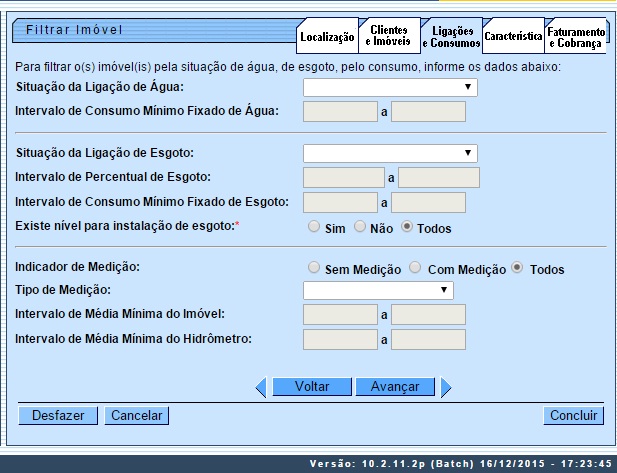Viewport: 617px width, 473px height.
Task: Click the Desfazer button
Action: click(x=58, y=415)
